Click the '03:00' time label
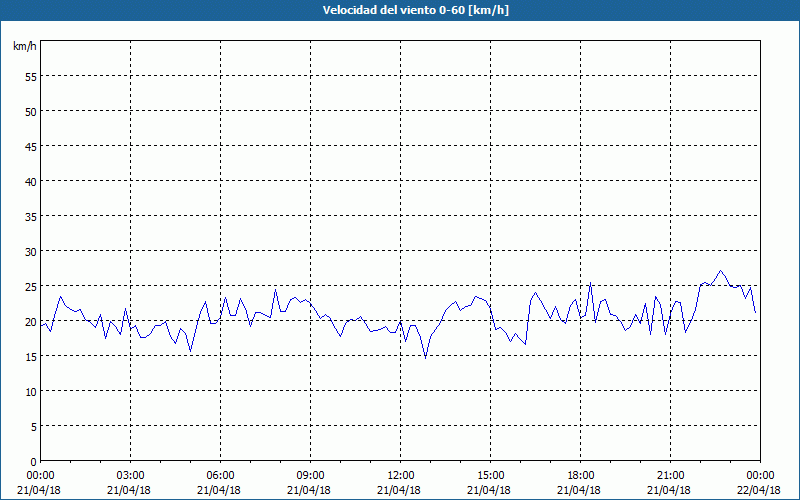The height and width of the screenshot is (500, 800). [x=131, y=476]
